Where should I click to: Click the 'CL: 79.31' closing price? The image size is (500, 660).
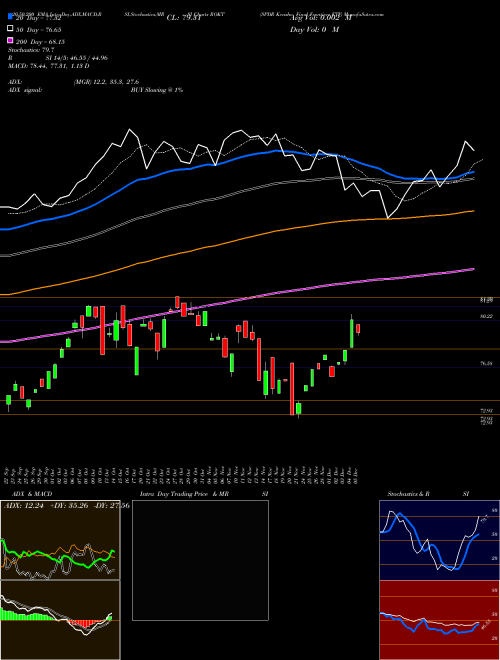(x=184, y=18)
